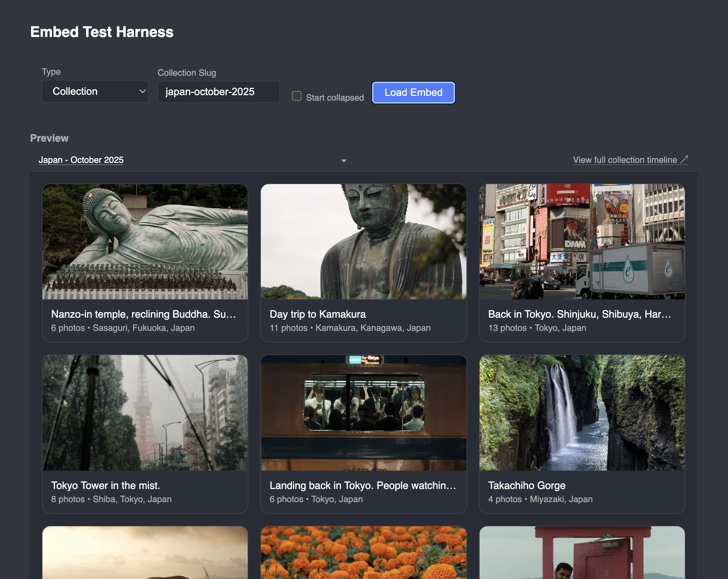Click the Takachiho Gorge card title

[x=526, y=485]
